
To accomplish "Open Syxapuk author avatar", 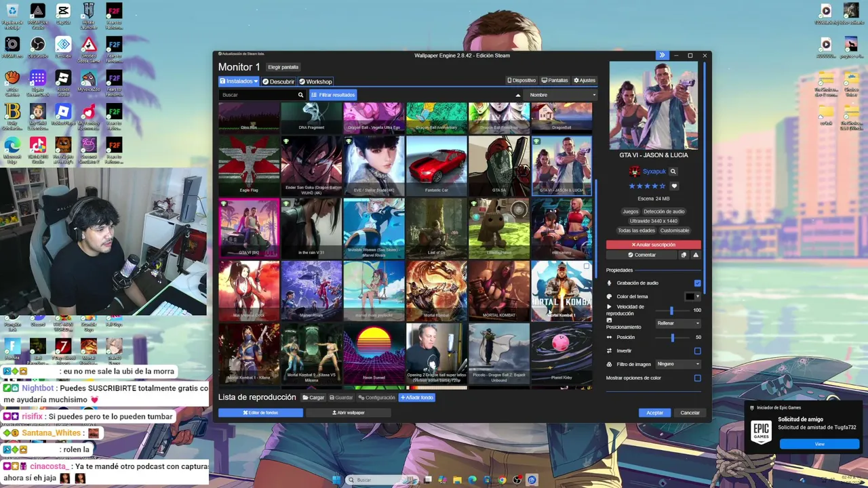I will [635, 171].
